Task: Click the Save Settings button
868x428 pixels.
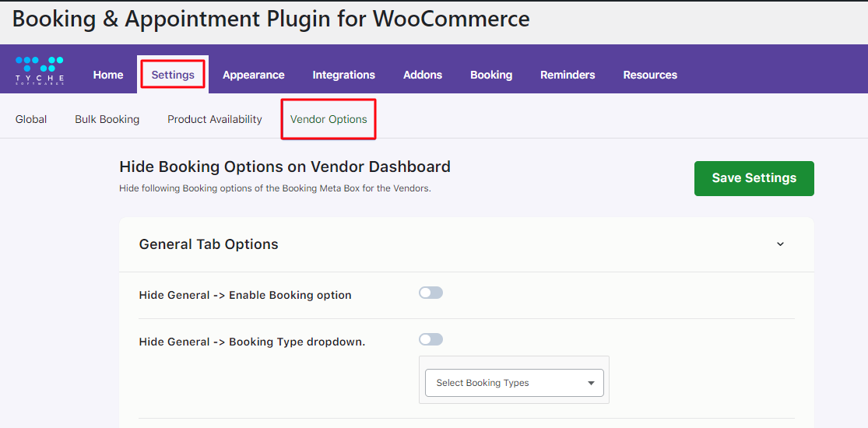Action: point(754,178)
